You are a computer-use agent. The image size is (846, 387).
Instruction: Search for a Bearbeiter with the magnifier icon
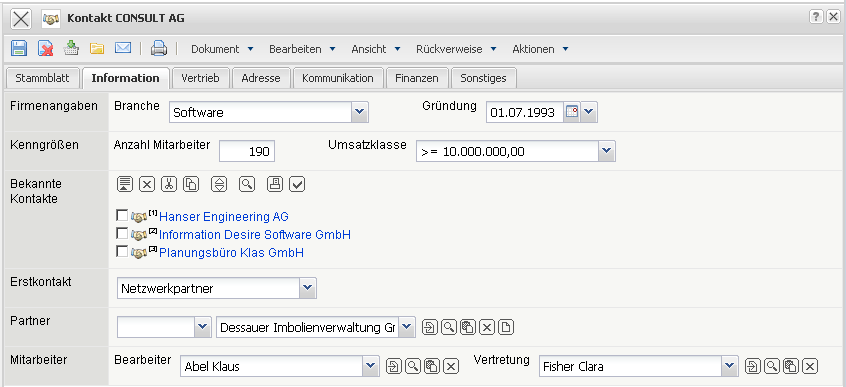coord(413,366)
